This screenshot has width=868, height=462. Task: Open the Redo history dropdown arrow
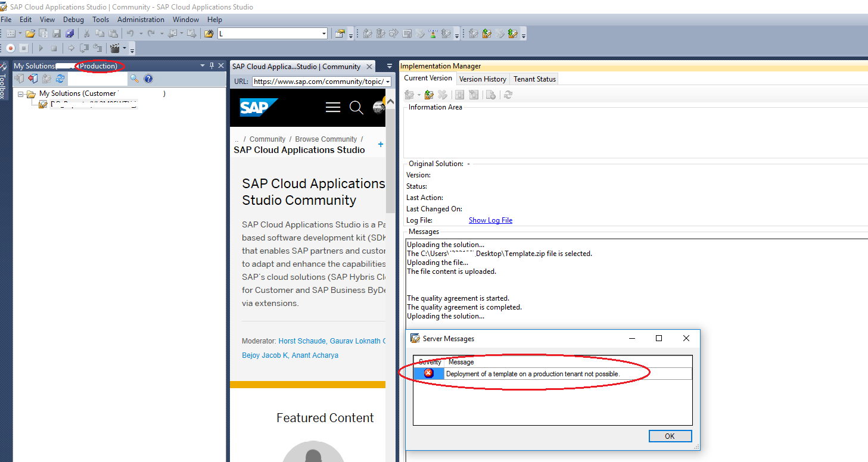click(x=161, y=34)
